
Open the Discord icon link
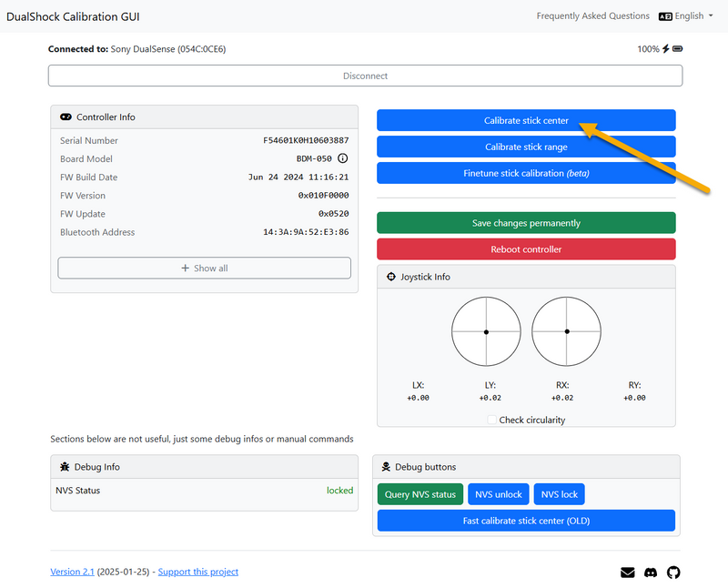651,573
